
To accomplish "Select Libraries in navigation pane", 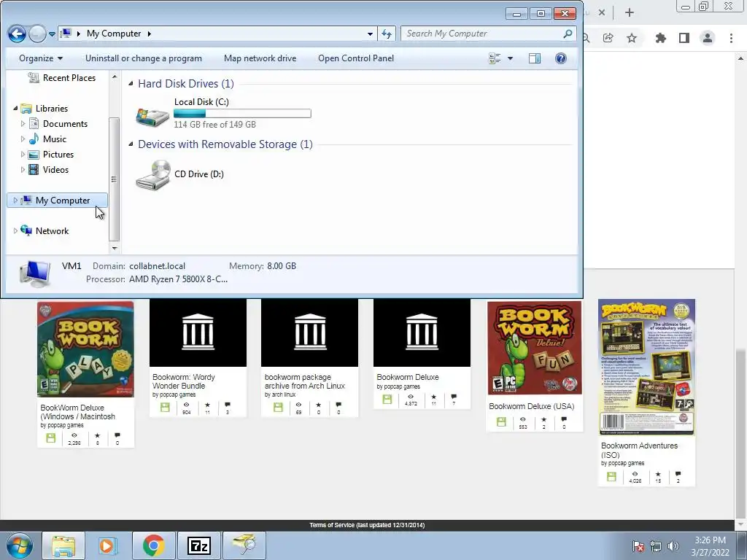I will (52, 109).
